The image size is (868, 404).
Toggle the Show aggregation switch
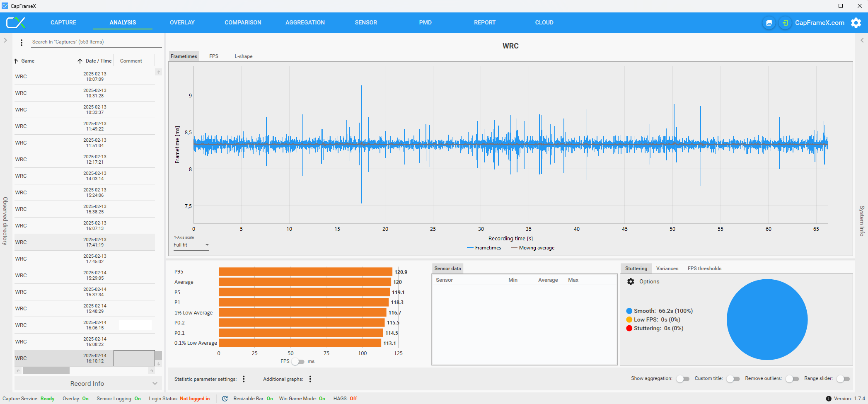(682, 379)
